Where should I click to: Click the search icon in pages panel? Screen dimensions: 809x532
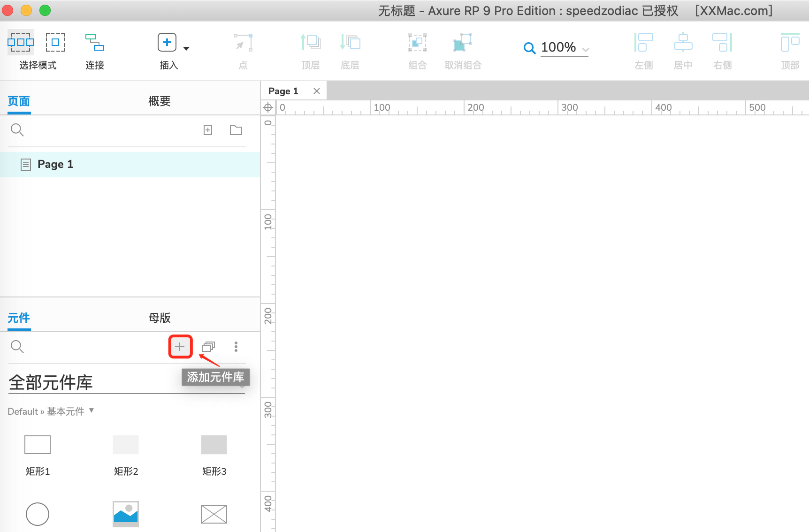point(17,130)
